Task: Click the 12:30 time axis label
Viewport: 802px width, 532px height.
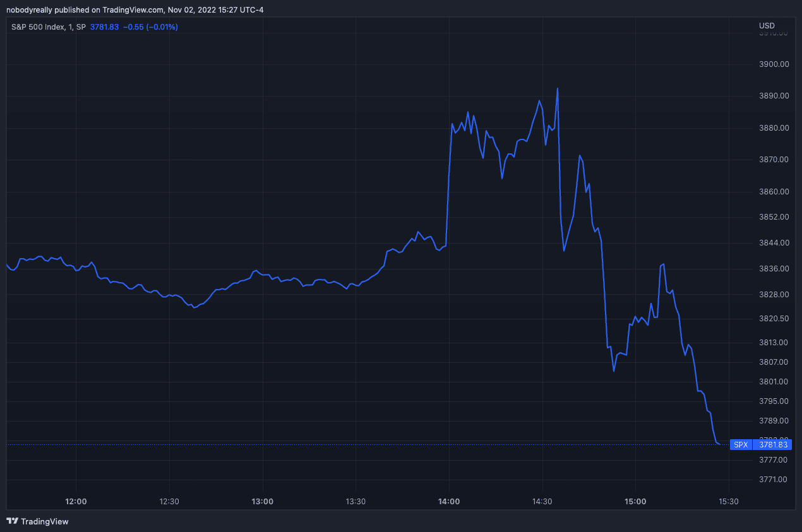Action: 169,502
